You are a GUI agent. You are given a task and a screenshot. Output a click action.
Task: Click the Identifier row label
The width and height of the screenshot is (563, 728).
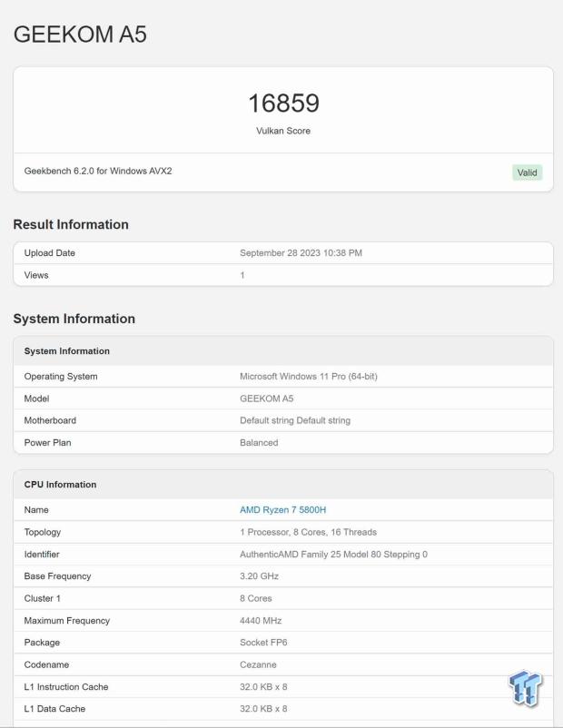click(x=42, y=555)
